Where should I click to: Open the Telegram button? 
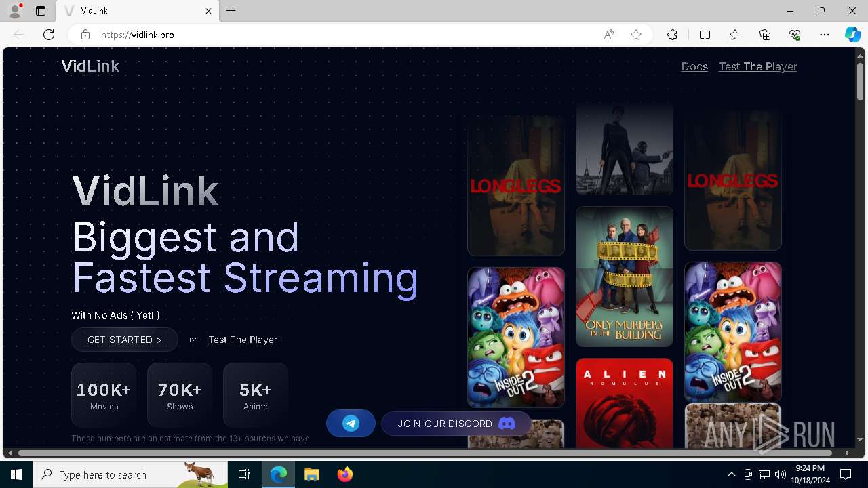pyautogui.click(x=351, y=424)
